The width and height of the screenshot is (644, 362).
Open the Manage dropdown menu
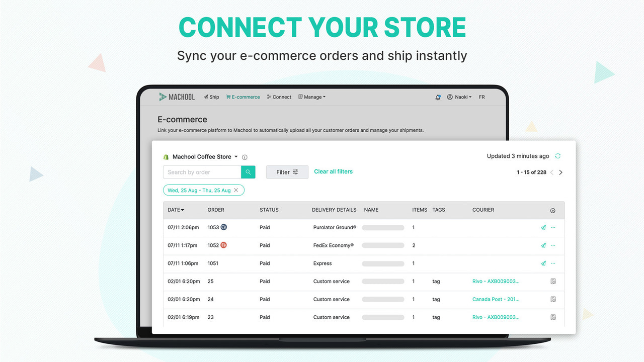pyautogui.click(x=311, y=97)
